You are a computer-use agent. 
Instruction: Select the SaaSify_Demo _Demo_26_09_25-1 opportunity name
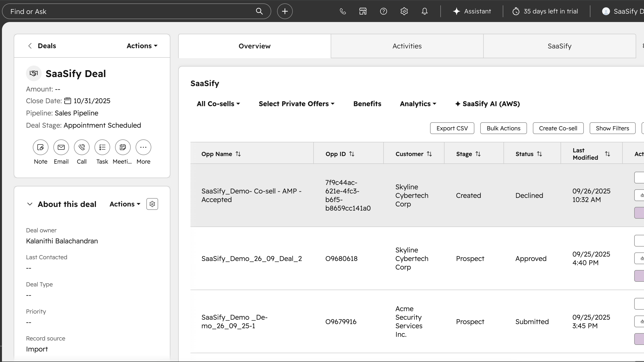234,321
